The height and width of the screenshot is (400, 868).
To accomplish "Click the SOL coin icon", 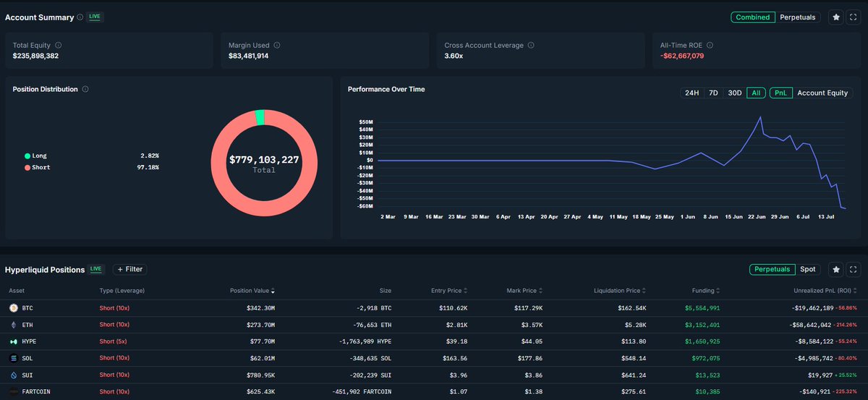I will tap(13, 358).
